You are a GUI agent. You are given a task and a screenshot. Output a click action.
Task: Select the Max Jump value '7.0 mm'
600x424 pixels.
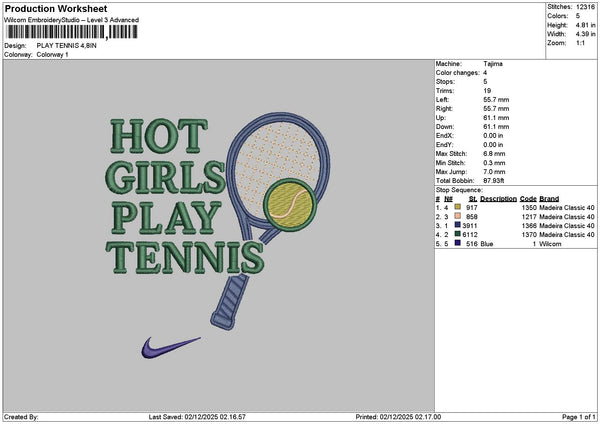tap(494, 172)
